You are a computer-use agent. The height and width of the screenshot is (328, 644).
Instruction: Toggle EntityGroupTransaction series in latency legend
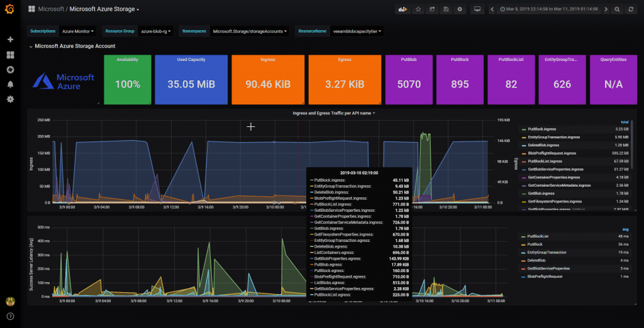[547, 253]
